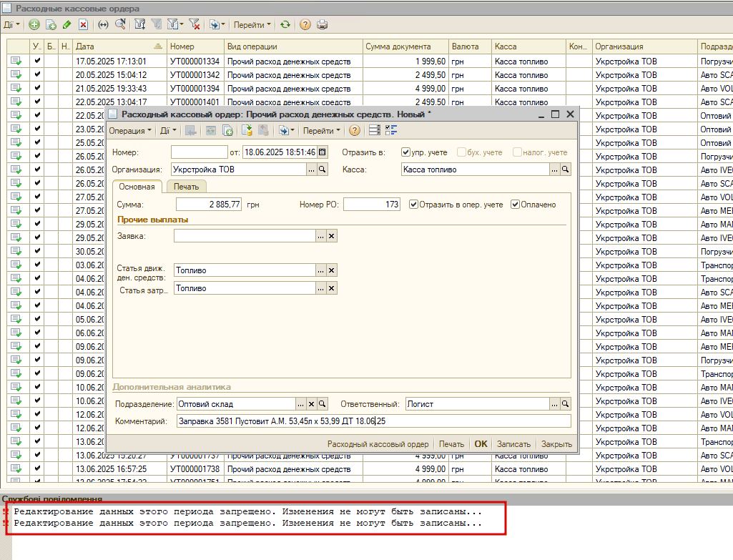Click the green pencil edit icon

[x=67, y=25]
